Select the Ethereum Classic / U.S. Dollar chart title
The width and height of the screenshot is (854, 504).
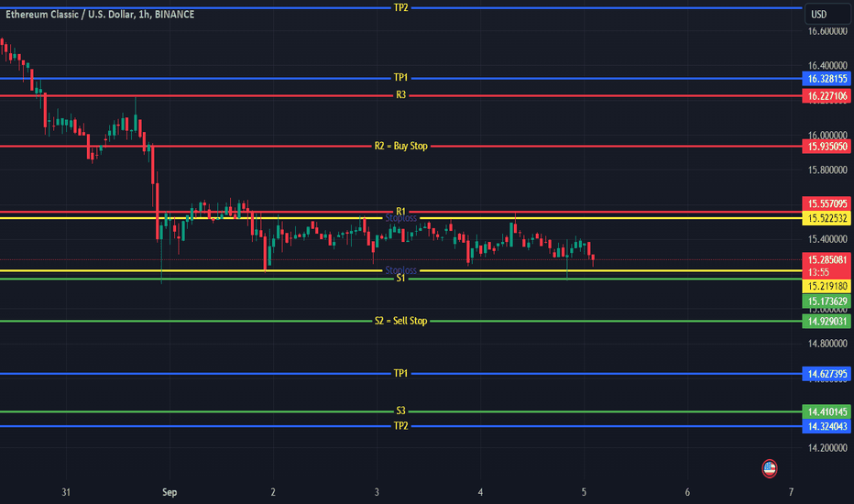(100, 15)
